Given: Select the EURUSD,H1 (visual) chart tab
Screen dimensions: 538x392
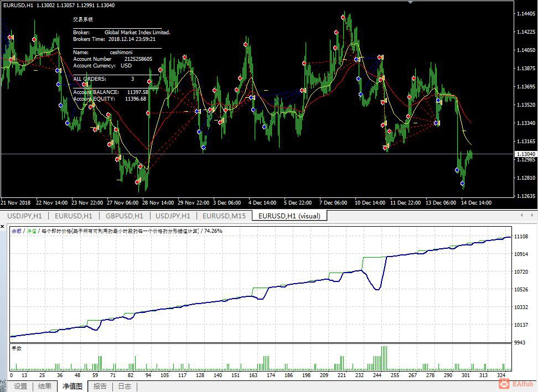Looking at the screenshot, I should [289, 216].
